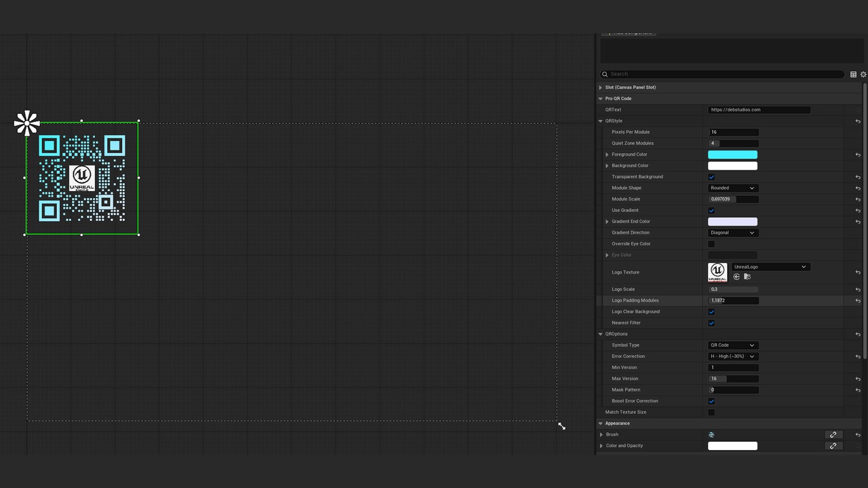868x488 pixels.
Task: Collapse the Pro QR Code section
Action: [601, 99]
